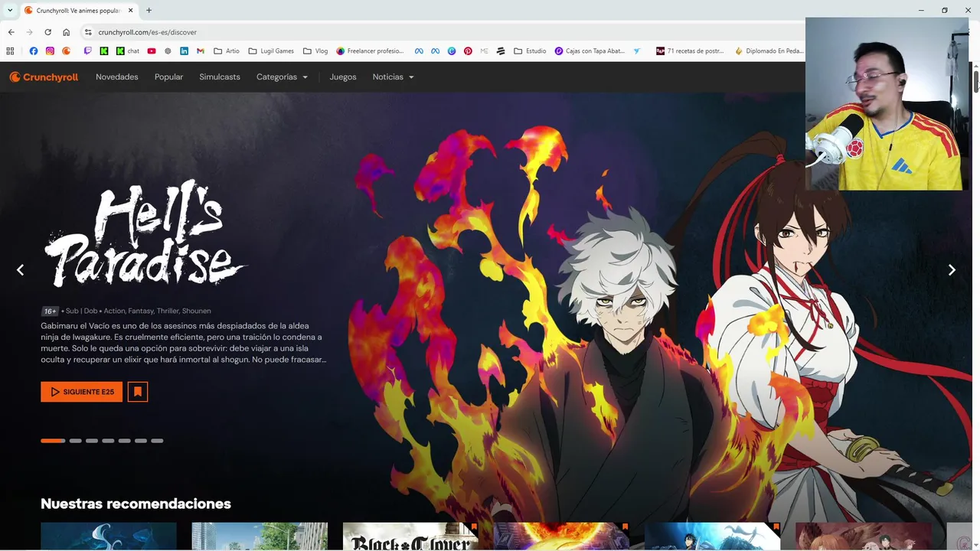Show previous carousel slide with left arrow
The height and width of the screenshot is (551, 980).
pos(21,269)
